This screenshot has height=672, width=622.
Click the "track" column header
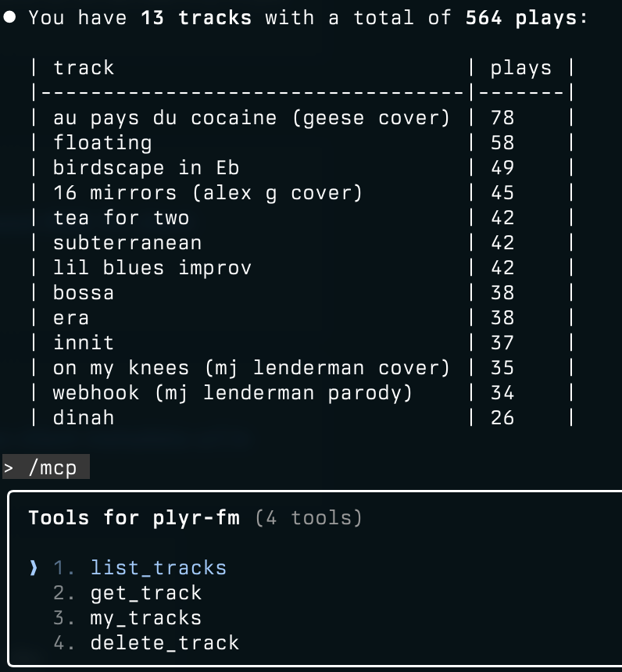pyautogui.click(x=84, y=68)
